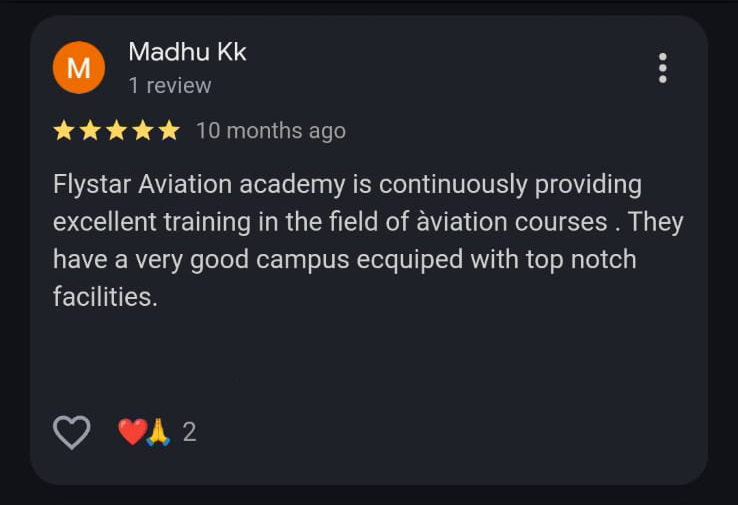Click the red heart reaction emoji

(x=132, y=432)
